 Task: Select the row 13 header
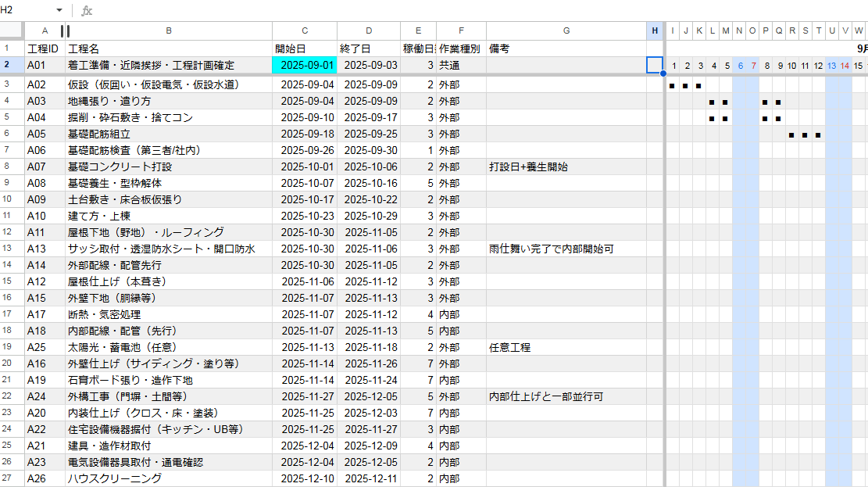pos(13,249)
